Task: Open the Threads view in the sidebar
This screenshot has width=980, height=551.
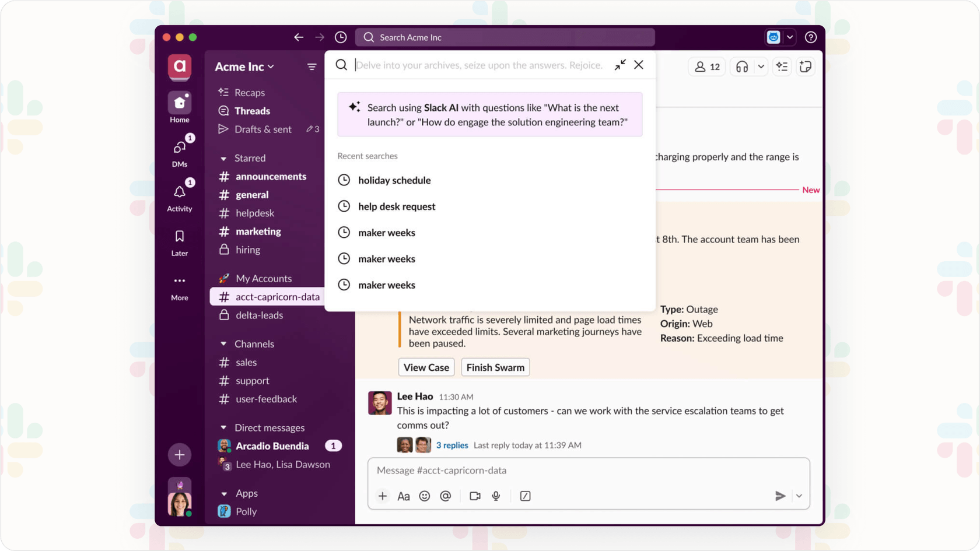Action: pos(252,111)
